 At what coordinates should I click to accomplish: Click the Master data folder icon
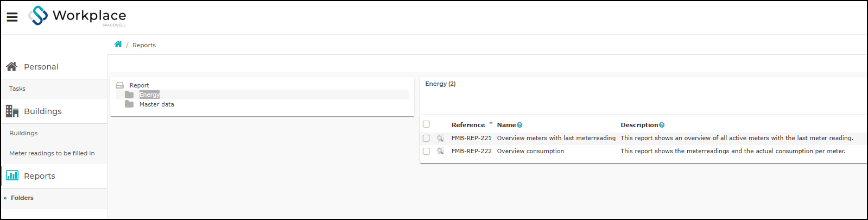[x=129, y=104]
